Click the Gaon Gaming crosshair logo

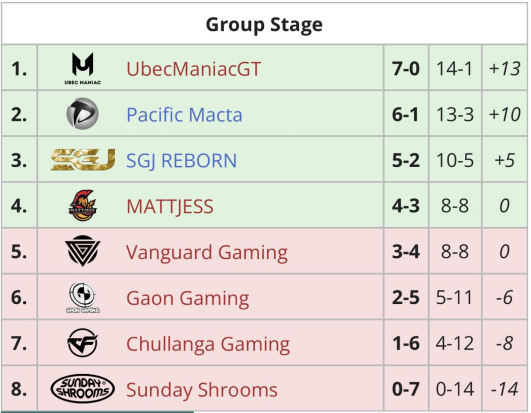pyautogui.click(x=83, y=297)
